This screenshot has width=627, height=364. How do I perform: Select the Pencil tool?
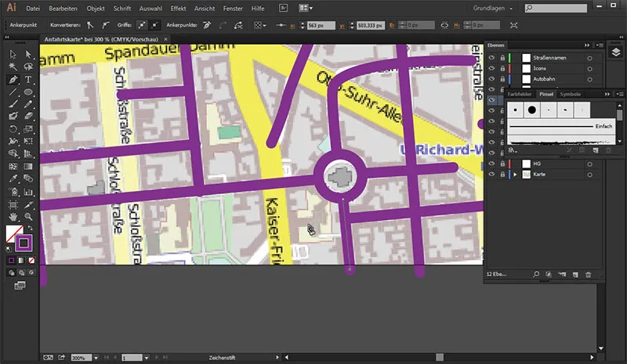coord(28,104)
